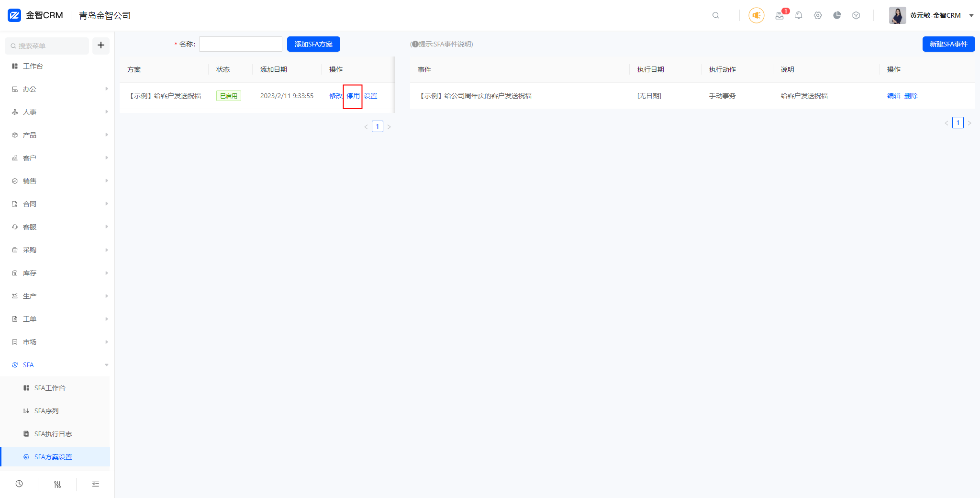Click the user avatar photo
Image resolution: width=980 pixels, height=498 pixels.
tap(897, 15)
